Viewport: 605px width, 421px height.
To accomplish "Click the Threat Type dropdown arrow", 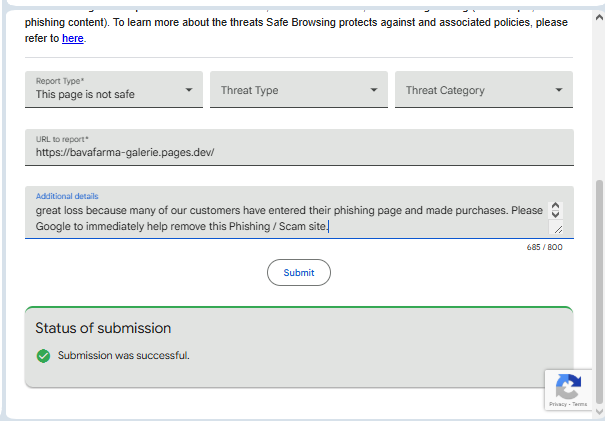I will pos(374,90).
